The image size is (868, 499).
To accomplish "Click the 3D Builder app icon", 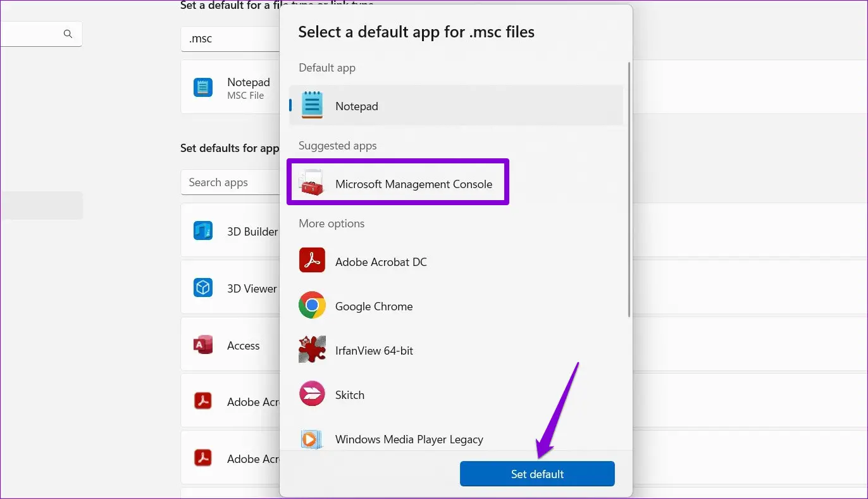I will click(203, 231).
